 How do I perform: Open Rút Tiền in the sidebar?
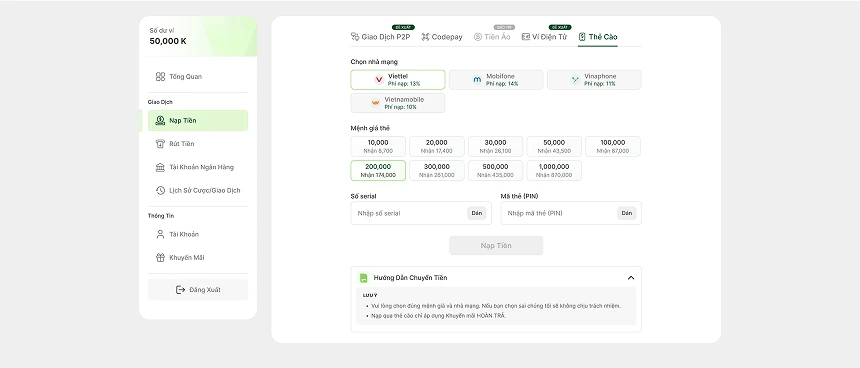pyautogui.click(x=198, y=144)
